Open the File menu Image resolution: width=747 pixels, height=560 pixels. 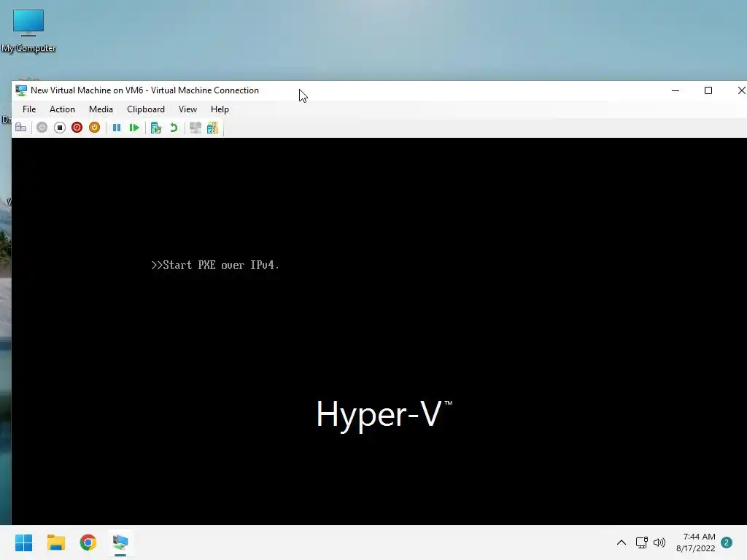(x=29, y=109)
